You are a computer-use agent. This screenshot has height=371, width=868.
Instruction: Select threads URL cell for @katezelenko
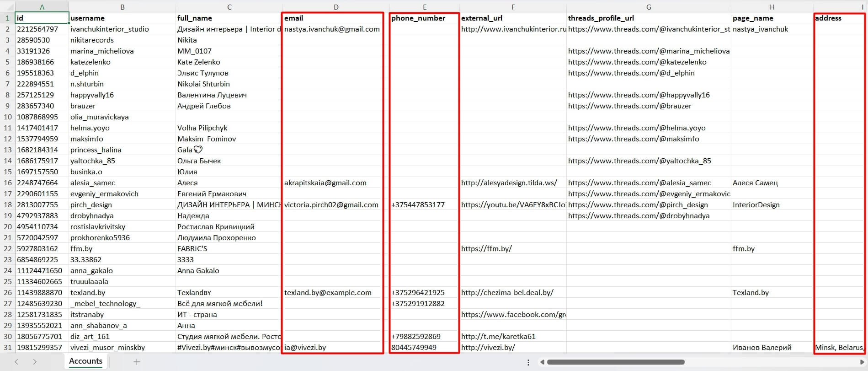[x=649, y=62]
